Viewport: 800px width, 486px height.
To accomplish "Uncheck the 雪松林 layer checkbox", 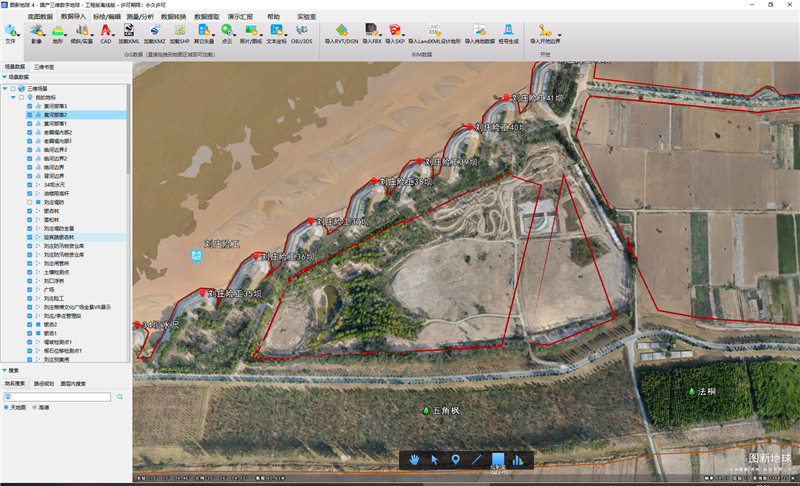I will point(30,220).
